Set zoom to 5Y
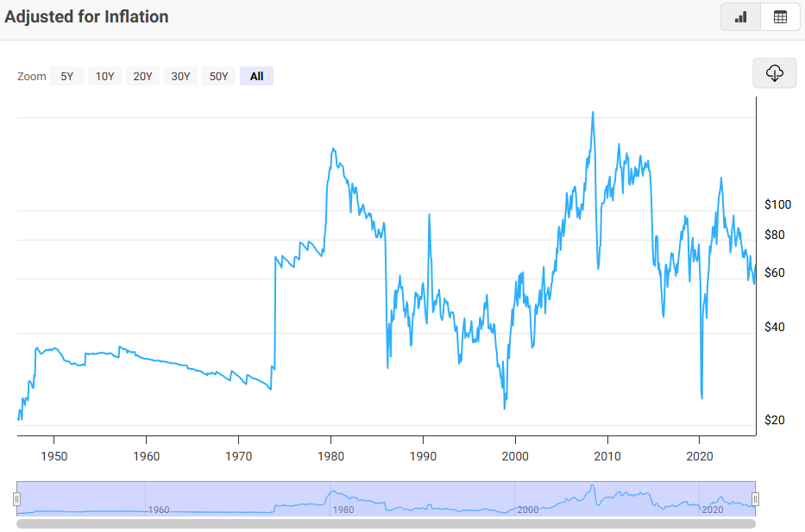This screenshot has height=532, width=805. [66, 76]
